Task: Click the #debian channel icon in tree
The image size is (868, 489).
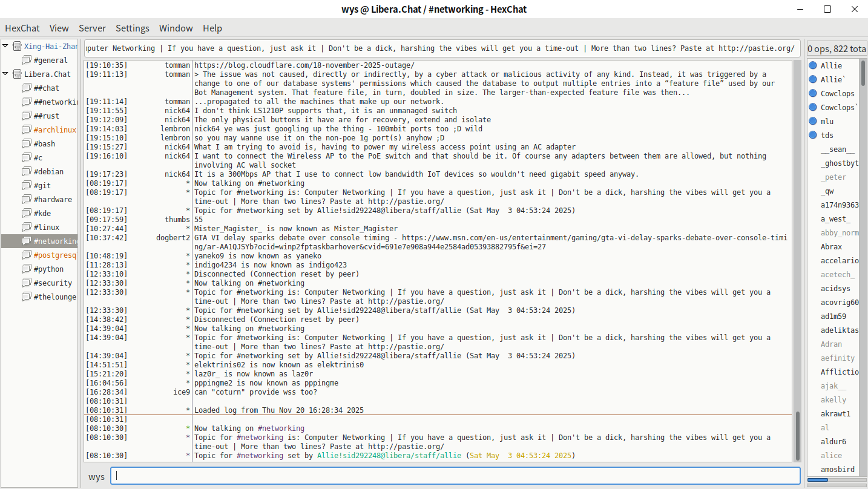Action: pyautogui.click(x=26, y=171)
